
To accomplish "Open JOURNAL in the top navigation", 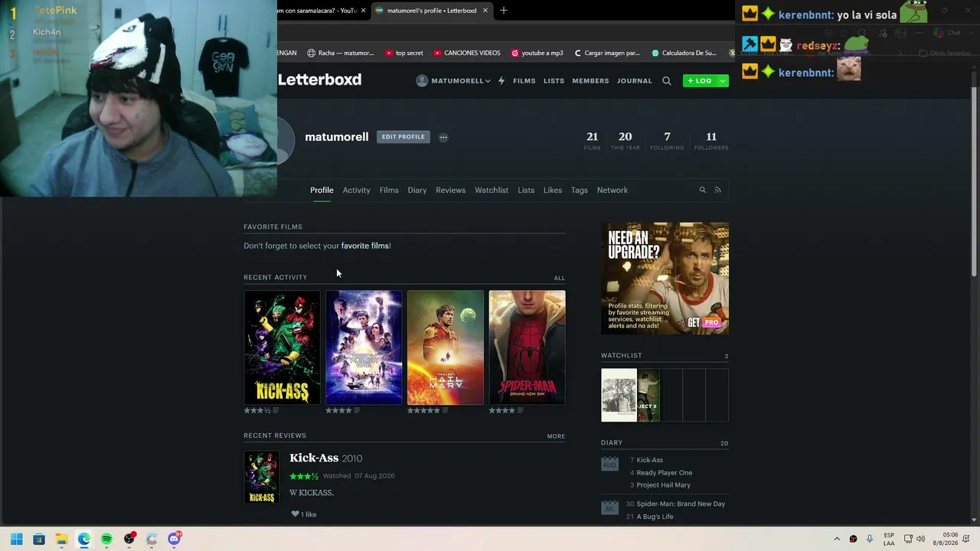I will tap(635, 80).
